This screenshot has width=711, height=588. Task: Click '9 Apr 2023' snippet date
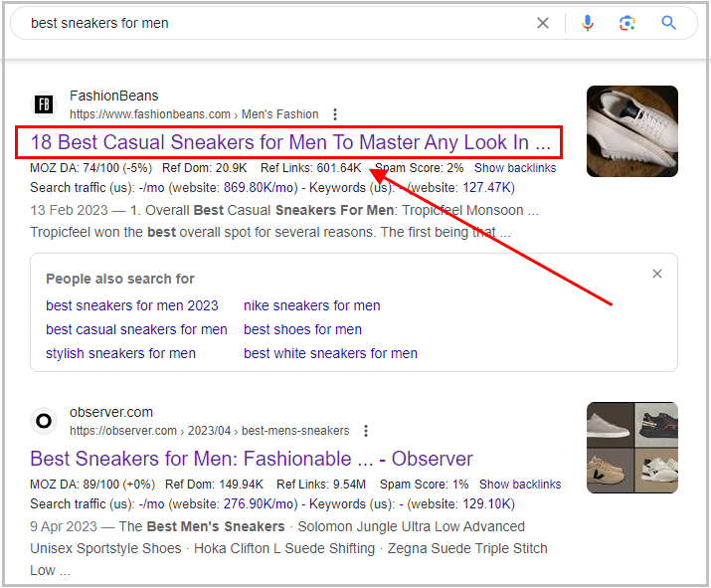[64, 526]
